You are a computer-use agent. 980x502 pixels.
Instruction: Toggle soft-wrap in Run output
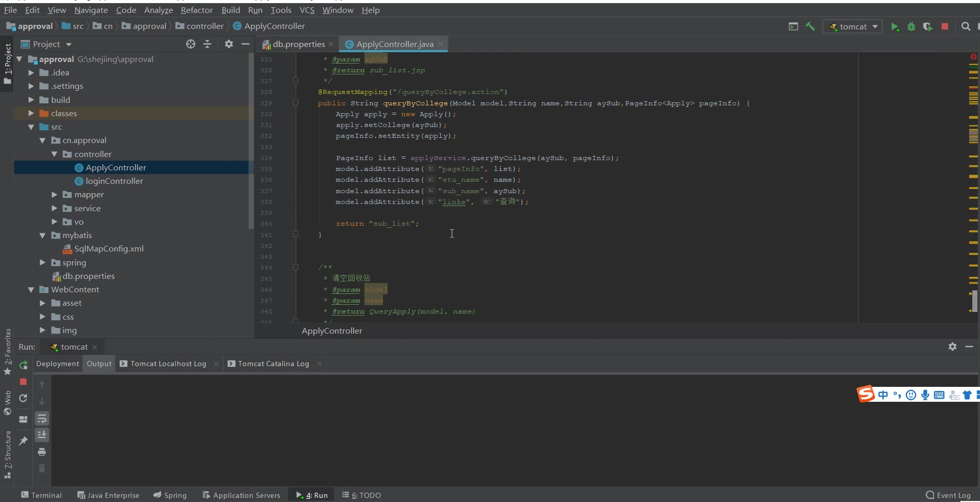pyautogui.click(x=42, y=418)
